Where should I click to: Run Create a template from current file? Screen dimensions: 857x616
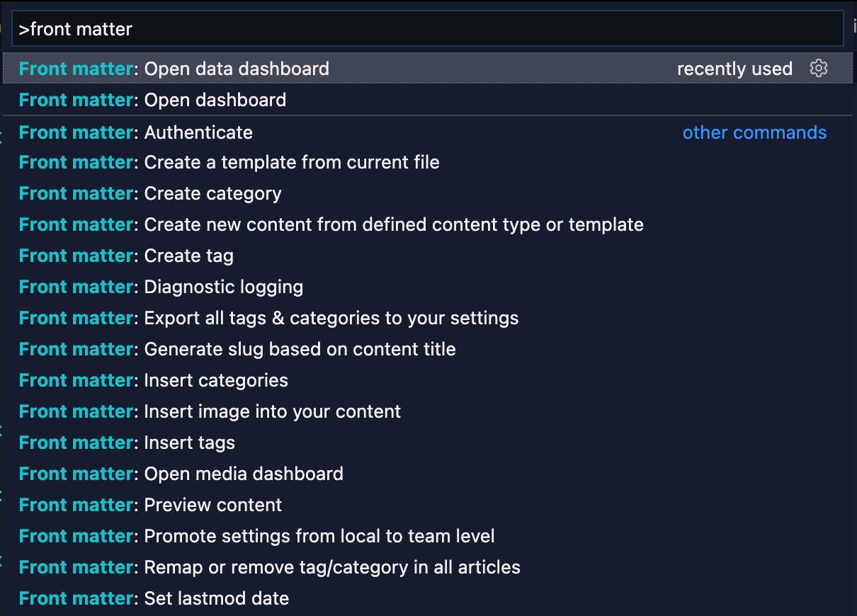[292, 162]
